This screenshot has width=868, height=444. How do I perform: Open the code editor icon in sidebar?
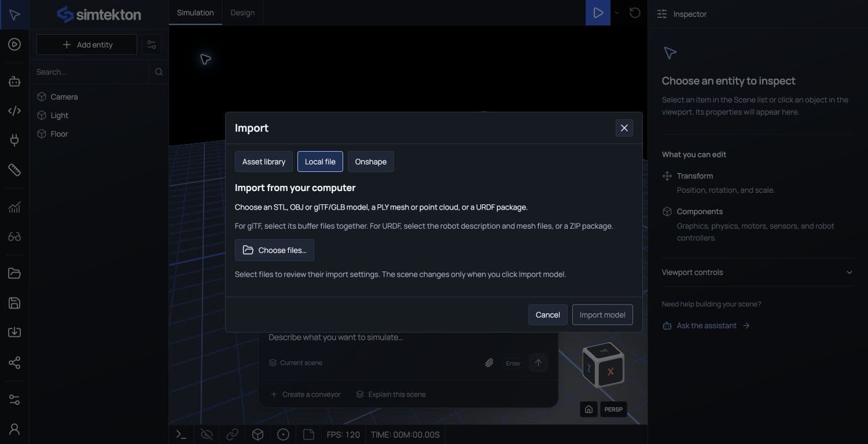click(x=14, y=111)
